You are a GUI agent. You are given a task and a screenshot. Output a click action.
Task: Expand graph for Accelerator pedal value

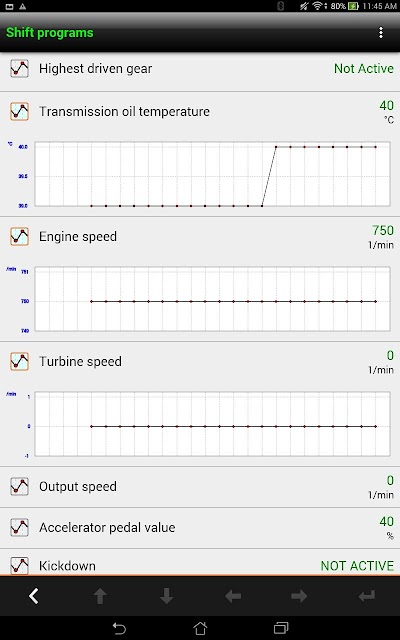tap(19, 527)
